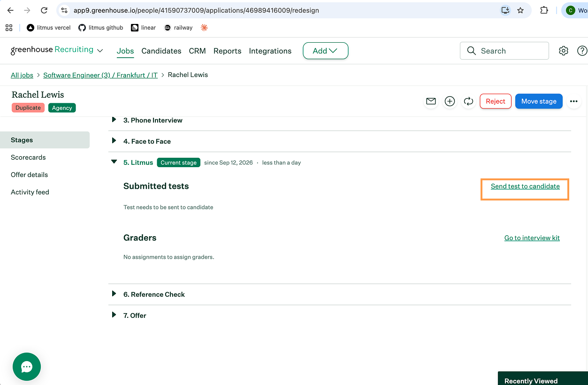Open the Reports navigation tab

tap(227, 51)
